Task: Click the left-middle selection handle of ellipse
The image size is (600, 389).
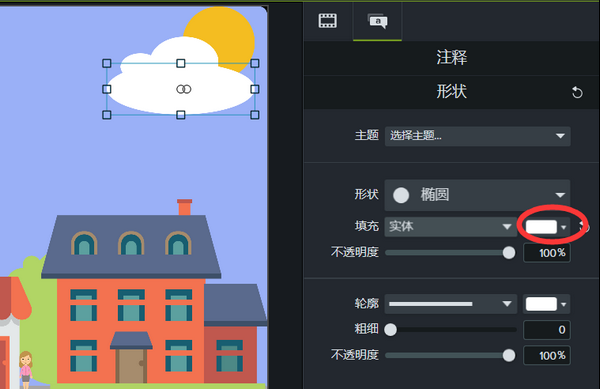Action: point(107,89)
